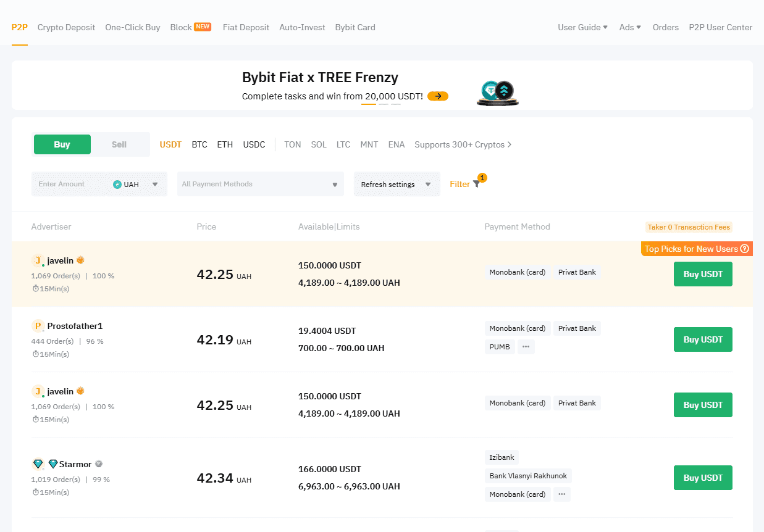This screenshot has height=532, width=764.
Task: Open Prostofather1 advertiser profile name
Action: 75,326
